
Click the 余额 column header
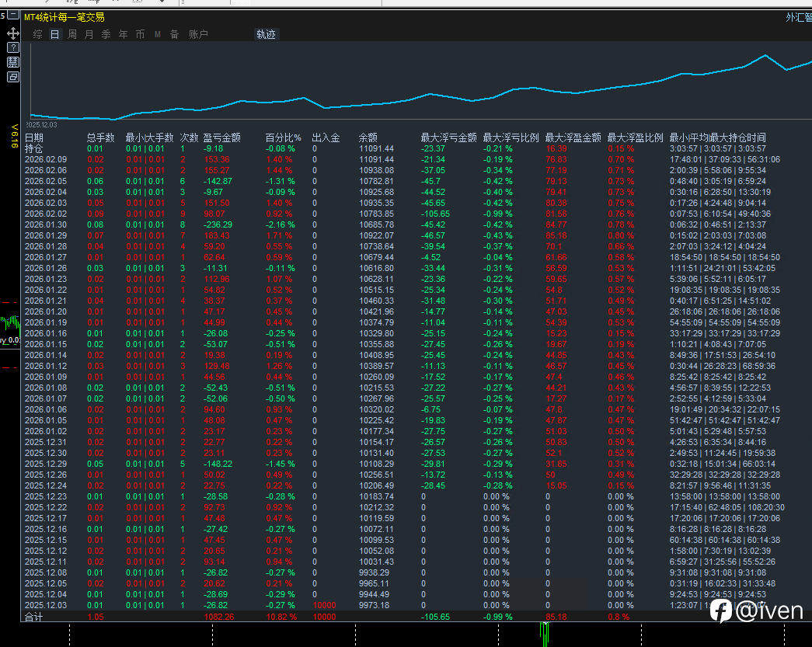pyautogui.click(x=368, y=137)
